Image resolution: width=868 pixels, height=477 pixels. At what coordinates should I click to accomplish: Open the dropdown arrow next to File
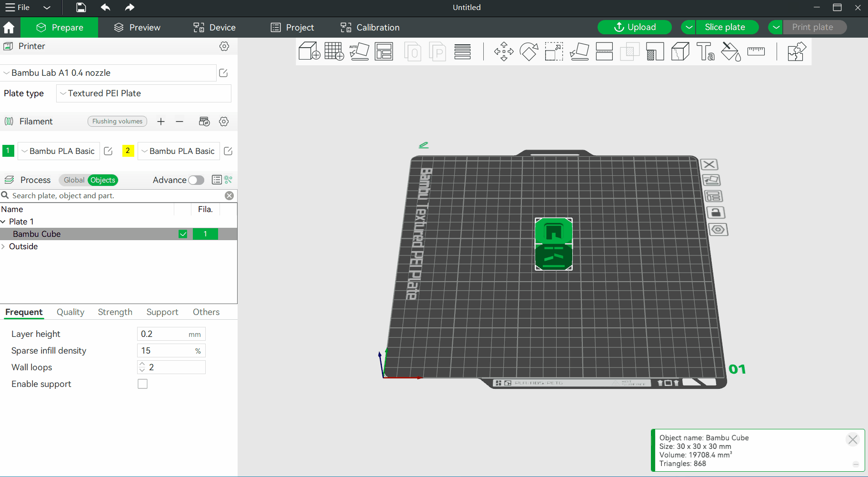click(47, 8)
